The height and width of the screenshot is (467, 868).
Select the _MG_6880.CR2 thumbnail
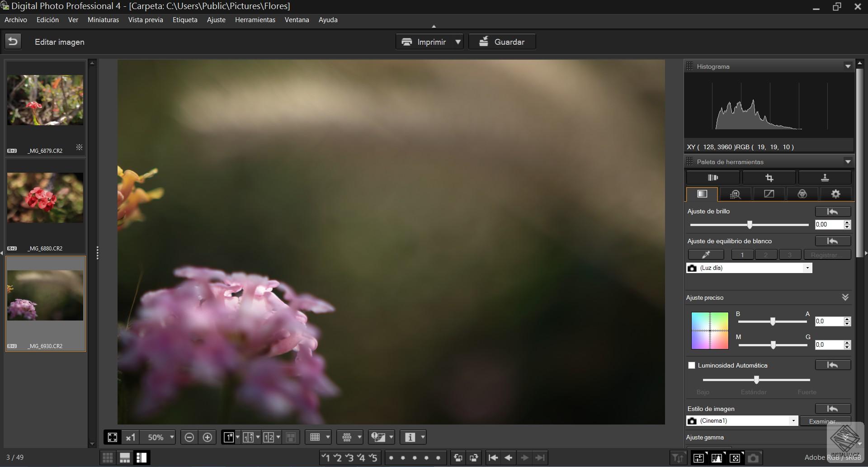pos(45,198)
